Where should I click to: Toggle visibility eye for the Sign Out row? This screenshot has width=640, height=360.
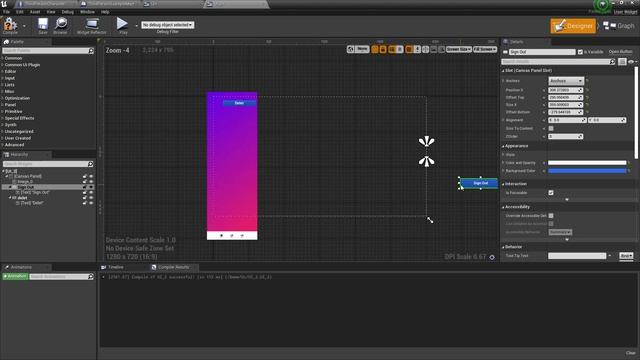pos(91,187)
